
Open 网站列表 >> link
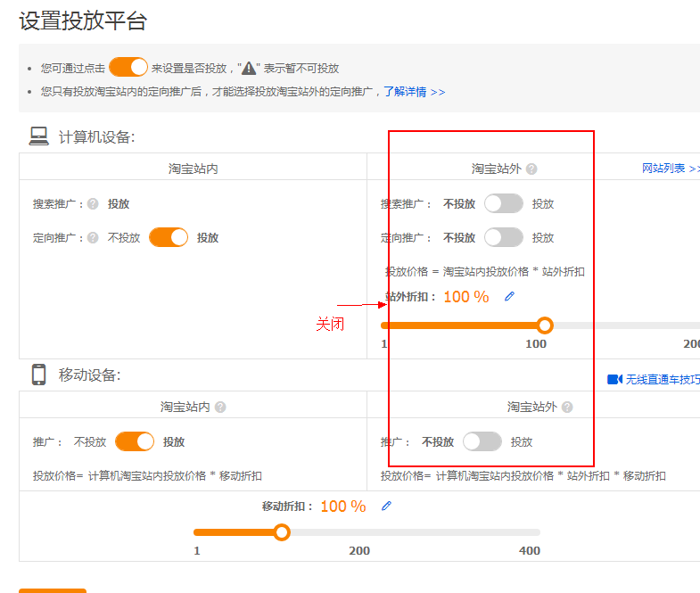671,169
